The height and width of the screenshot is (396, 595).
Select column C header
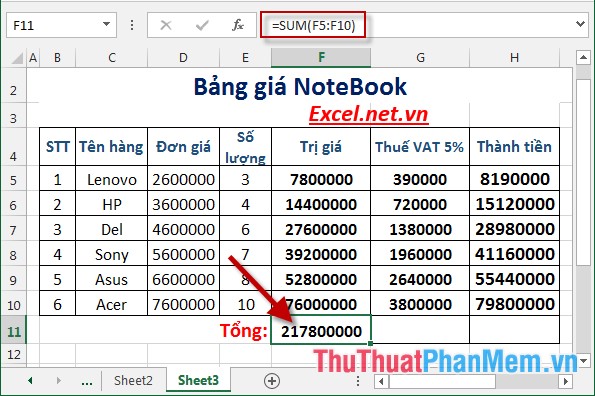[x=112, y=58]
